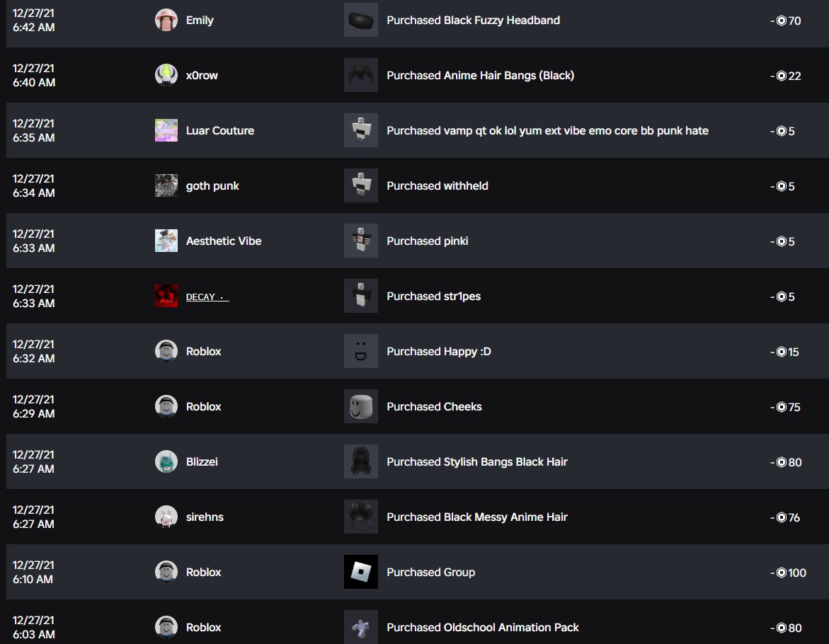Click the red DECAY group icon
The height and width of the screenshot is (644, 829).
point(166,296)
